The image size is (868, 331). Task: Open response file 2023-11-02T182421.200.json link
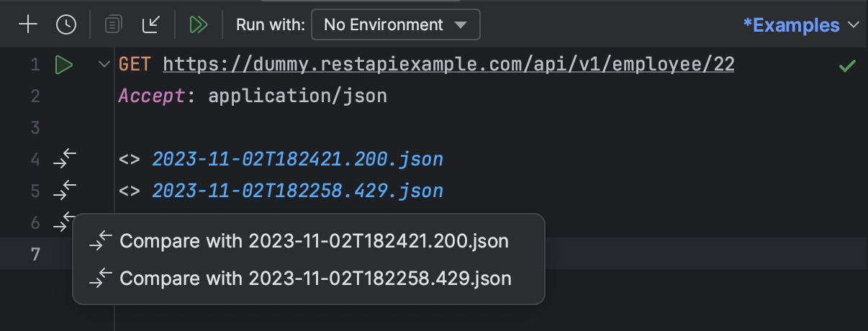click(297, 159)
